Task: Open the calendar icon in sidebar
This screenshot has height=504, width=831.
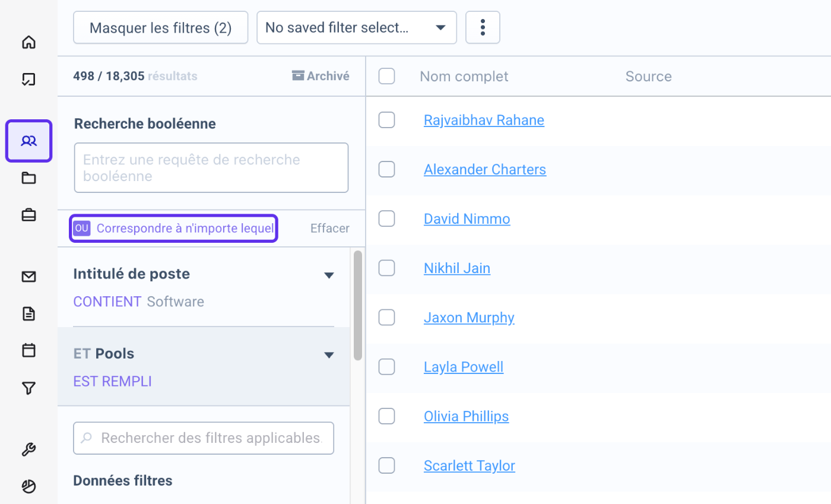Action: coord(28,350)
